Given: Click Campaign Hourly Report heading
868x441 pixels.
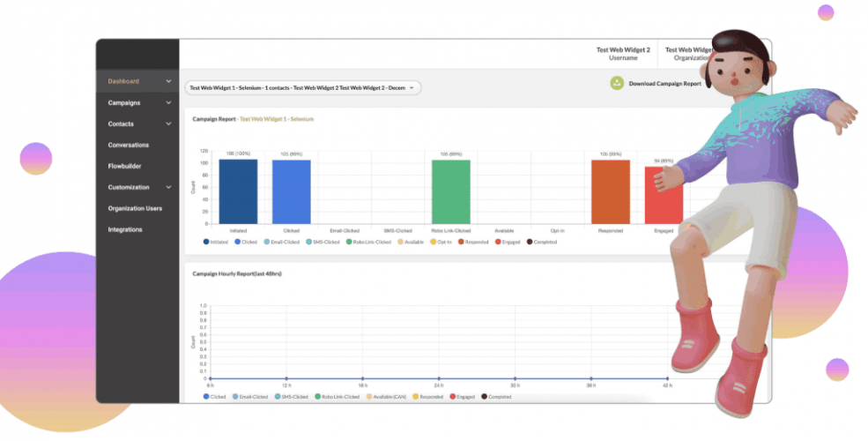Looking at the screenshot, I should [x=237, y=273].
